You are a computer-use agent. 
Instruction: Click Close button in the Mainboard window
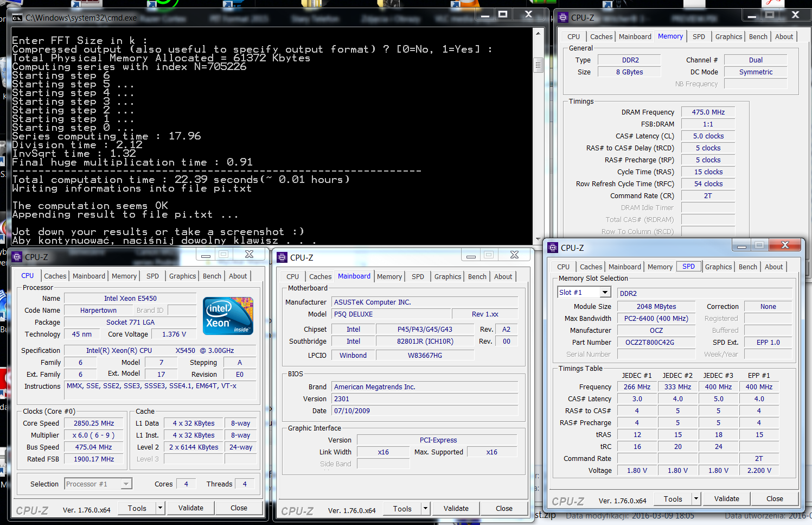[x=504, y=508]
